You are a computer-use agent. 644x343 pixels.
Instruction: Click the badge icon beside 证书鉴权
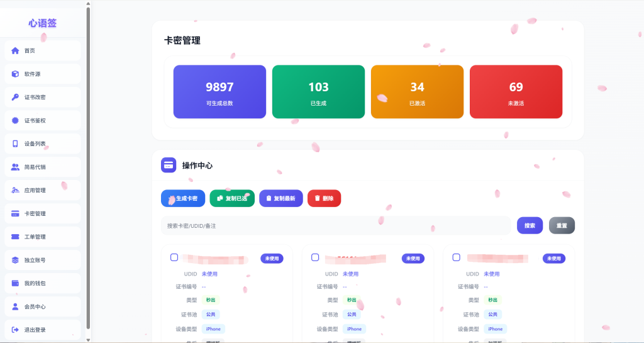15,120
